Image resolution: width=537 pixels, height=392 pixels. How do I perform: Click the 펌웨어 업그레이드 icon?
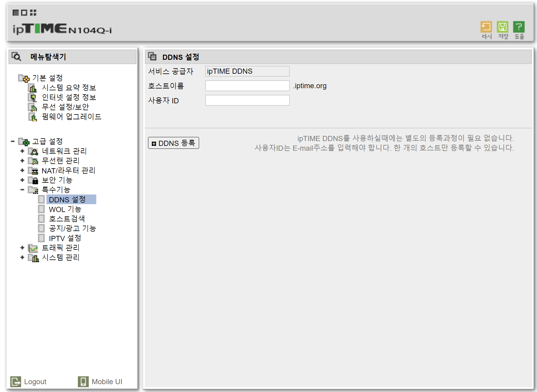click(33, 117)
